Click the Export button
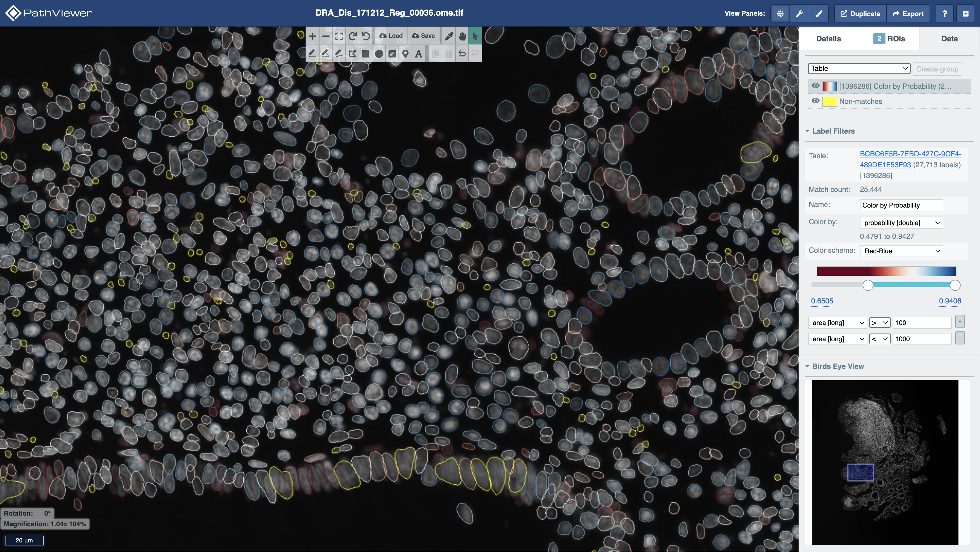Image resolution: width=980 pixels, height=552 pixels. coord(908,14)
